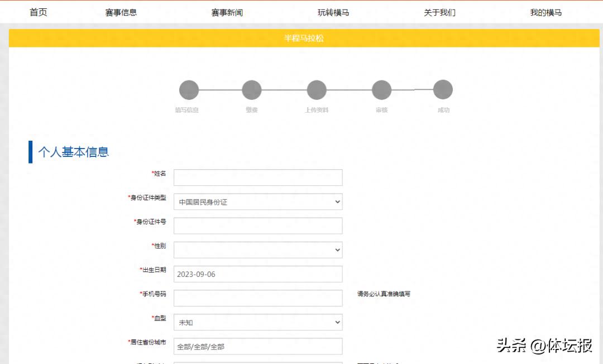Image resolution: width=603 pixels, height=364 pixels.
Task: Navigate to 玩转横马
Action: click(x=333, y=12)
